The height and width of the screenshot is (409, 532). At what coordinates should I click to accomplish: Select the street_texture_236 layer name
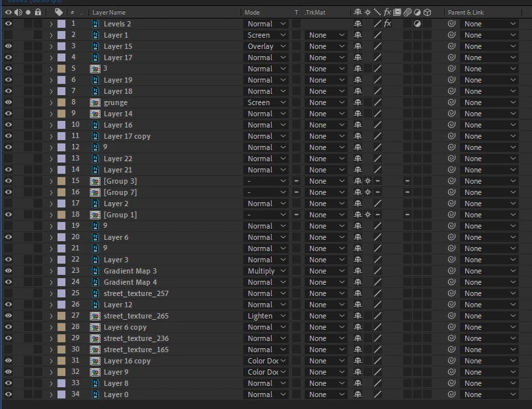pos(136,338)
